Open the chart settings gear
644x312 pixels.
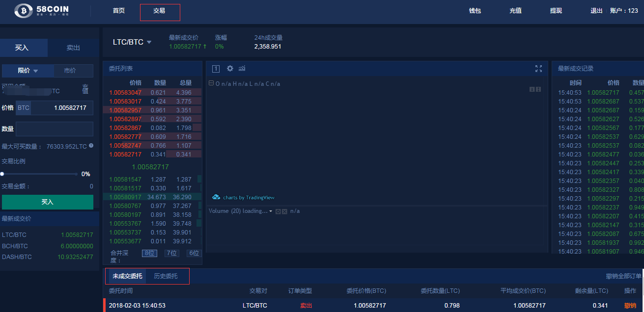(x=230, y=69)
